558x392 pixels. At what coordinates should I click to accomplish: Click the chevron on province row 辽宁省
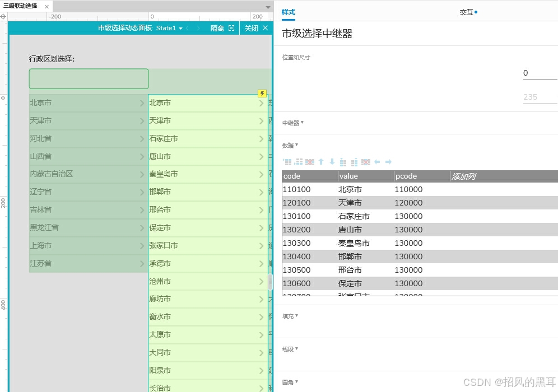(142, 192)
